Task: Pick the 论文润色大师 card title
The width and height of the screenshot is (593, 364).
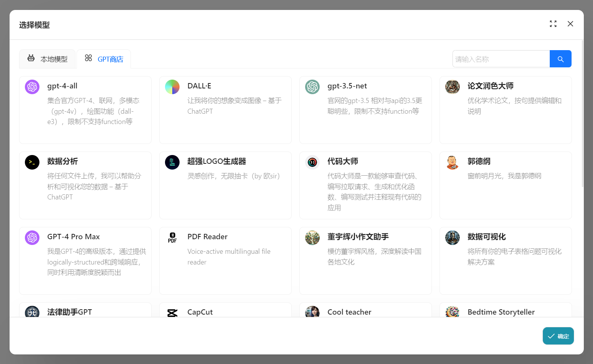Action: click(490, 86)
